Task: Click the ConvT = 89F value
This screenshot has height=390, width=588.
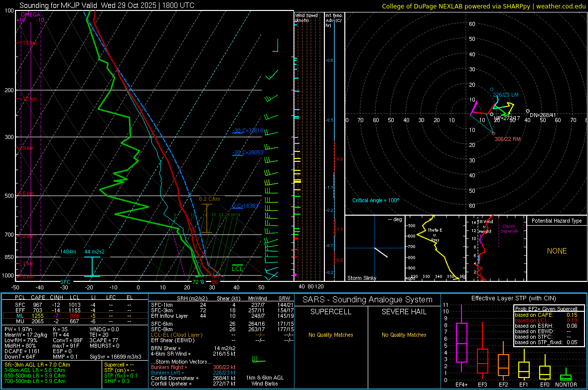Action: point(67,340)
